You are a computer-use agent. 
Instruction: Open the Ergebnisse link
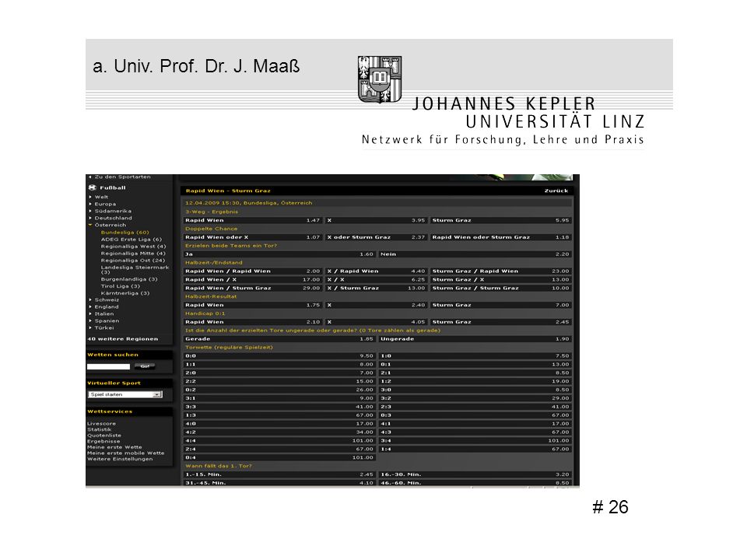coord(103,442)
